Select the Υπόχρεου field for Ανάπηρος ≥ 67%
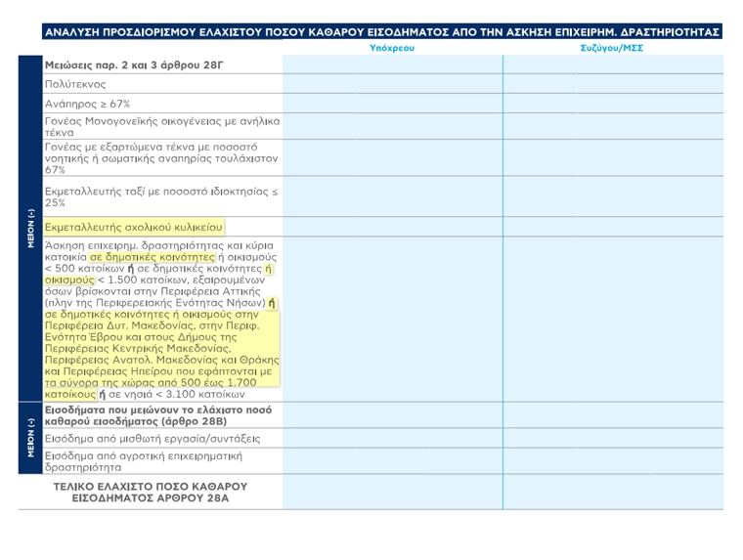Image resolution: width=743 pixels, height=560 pixels. [392, 103]
